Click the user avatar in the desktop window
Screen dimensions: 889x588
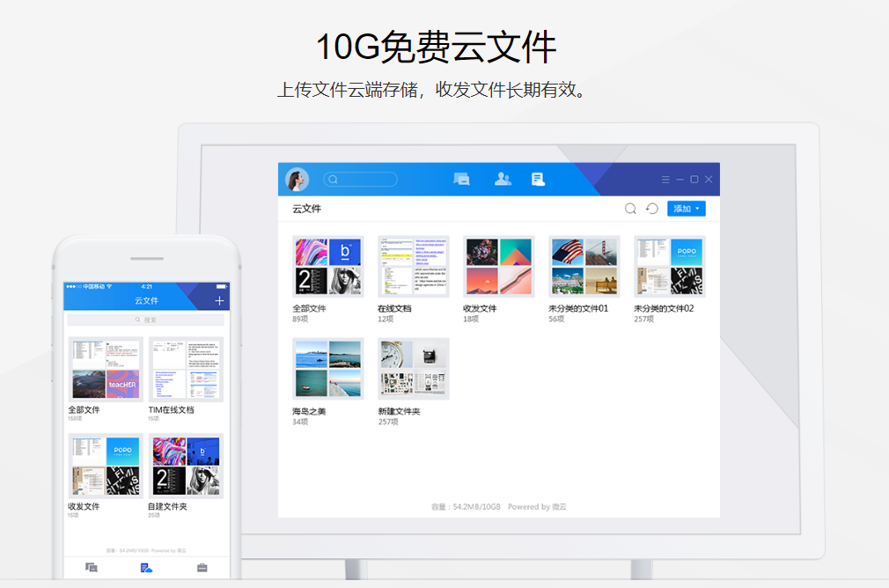click(x=298, y=180)
